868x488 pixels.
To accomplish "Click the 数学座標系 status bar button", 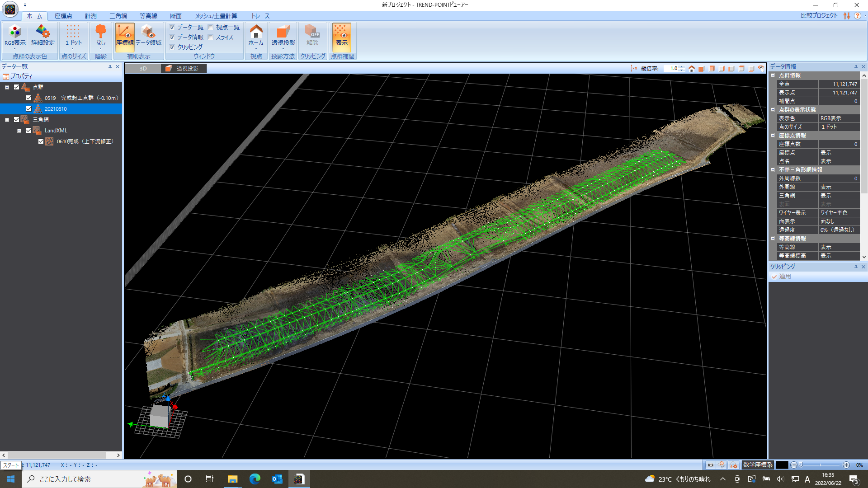I will point(758,465).
